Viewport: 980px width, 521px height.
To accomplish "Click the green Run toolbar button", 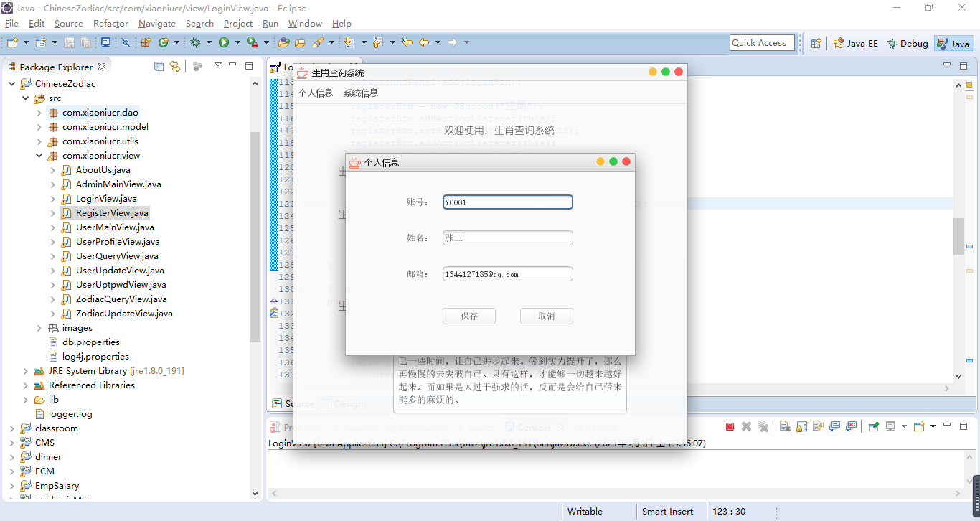I will 224,43.
